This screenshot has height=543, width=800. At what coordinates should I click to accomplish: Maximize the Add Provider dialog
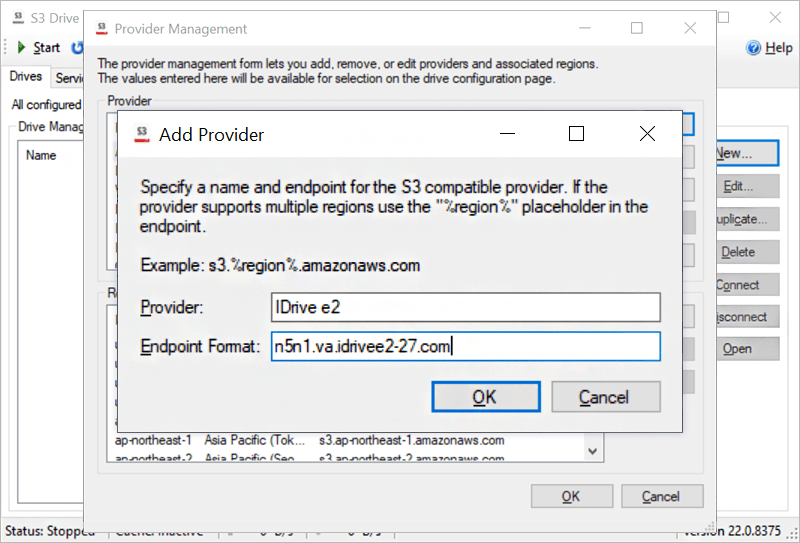577,134
